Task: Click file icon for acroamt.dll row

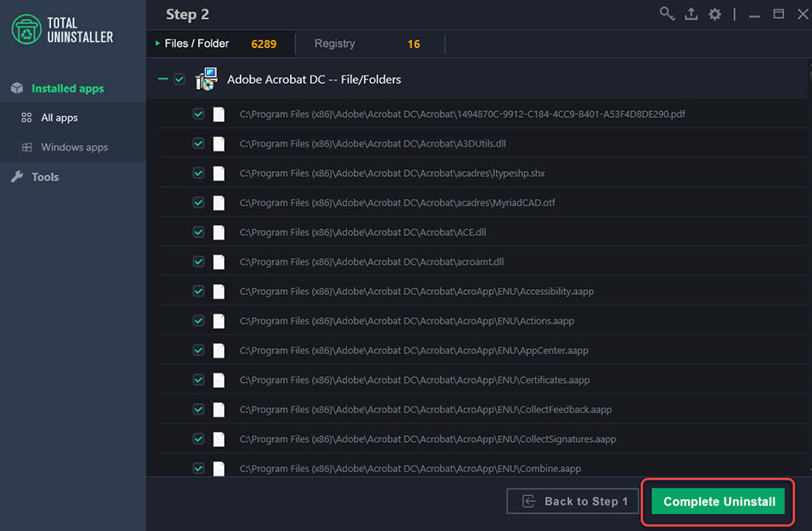Action: click(219, 263)
